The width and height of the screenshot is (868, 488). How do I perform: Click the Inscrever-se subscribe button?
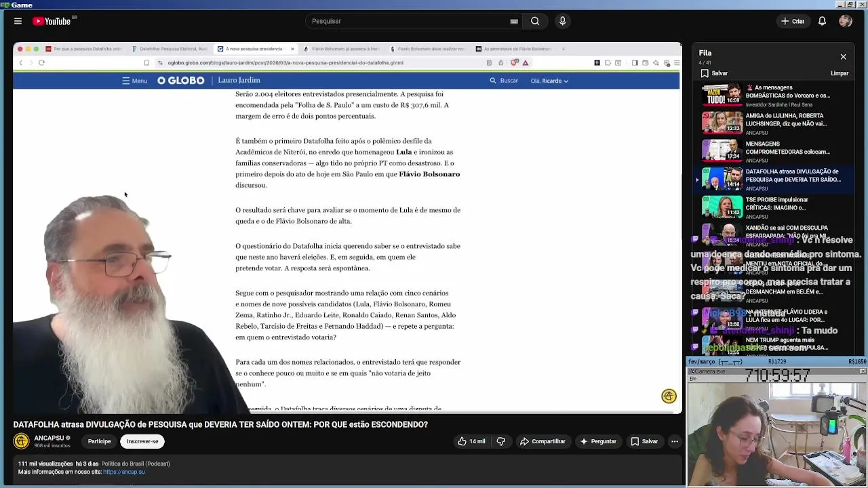(142, 441)
